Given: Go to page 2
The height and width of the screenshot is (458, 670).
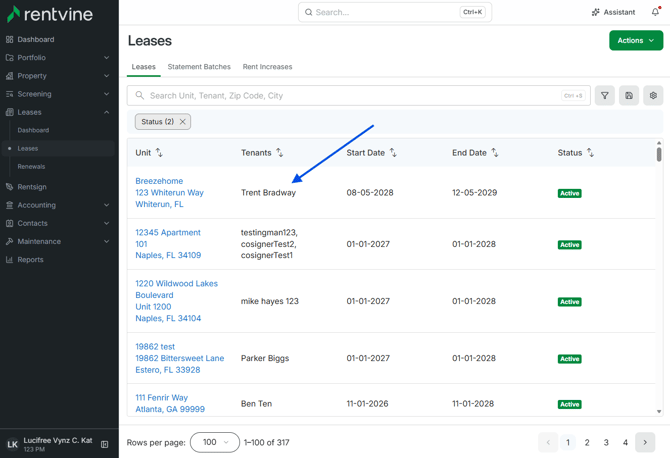Looking at the screenshot, I should pyautogui.click(x=587, y=442).
